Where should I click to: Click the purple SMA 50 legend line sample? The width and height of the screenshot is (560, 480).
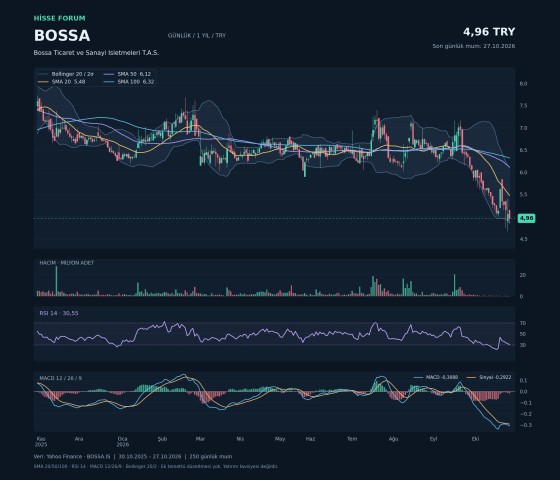pyautogui.click(x=109, y=74)
